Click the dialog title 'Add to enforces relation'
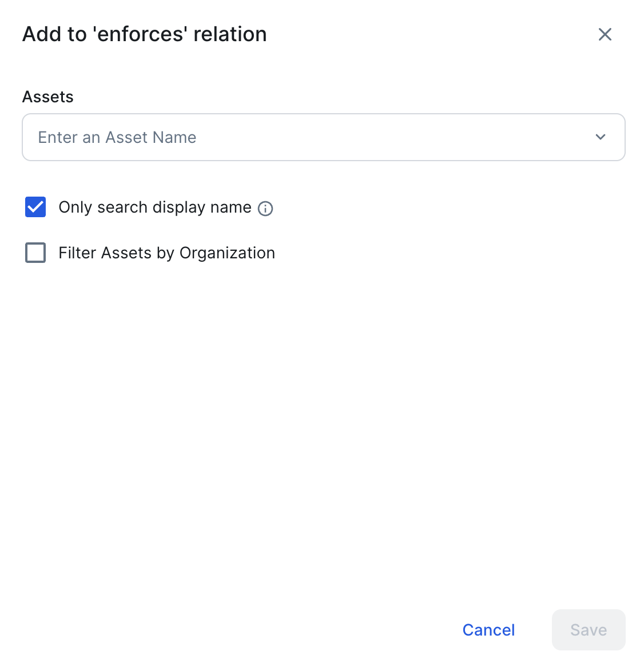This screenshot has height=671, width=644. coord(145,34)
